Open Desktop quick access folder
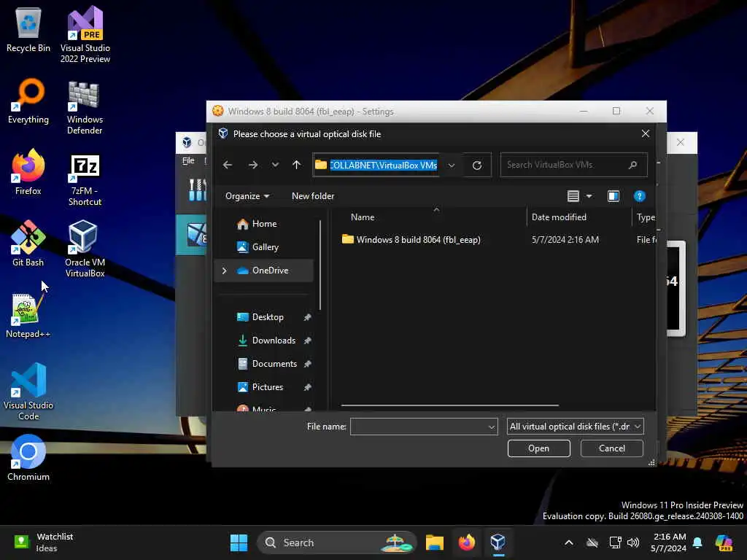 (x=268, y=317)
